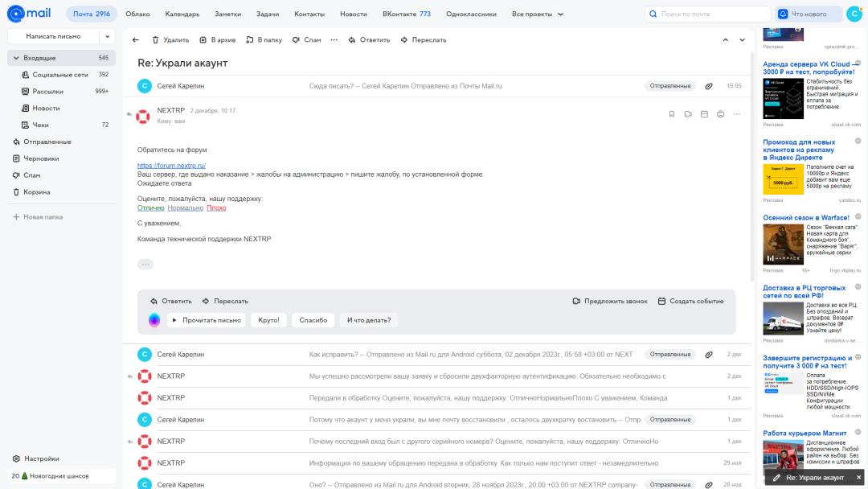
Task: Expand the quoted text ellipsis button
Action: click(145, 264)
